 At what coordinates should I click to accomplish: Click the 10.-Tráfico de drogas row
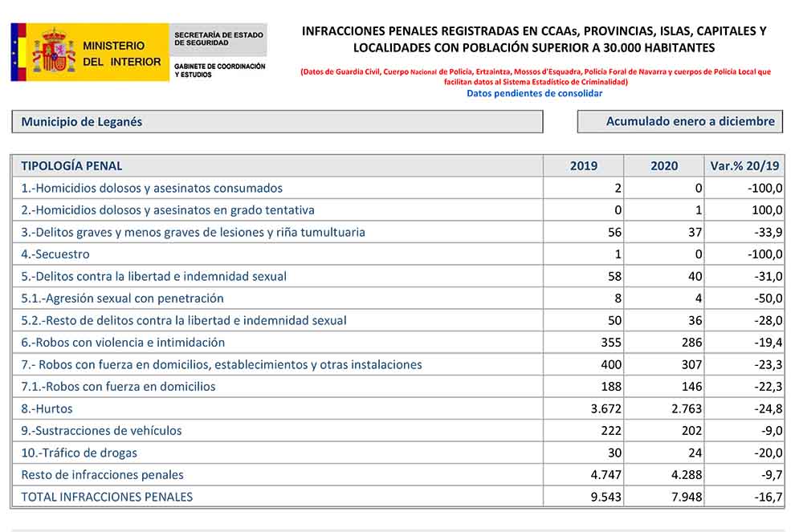[x=79, y=453]
